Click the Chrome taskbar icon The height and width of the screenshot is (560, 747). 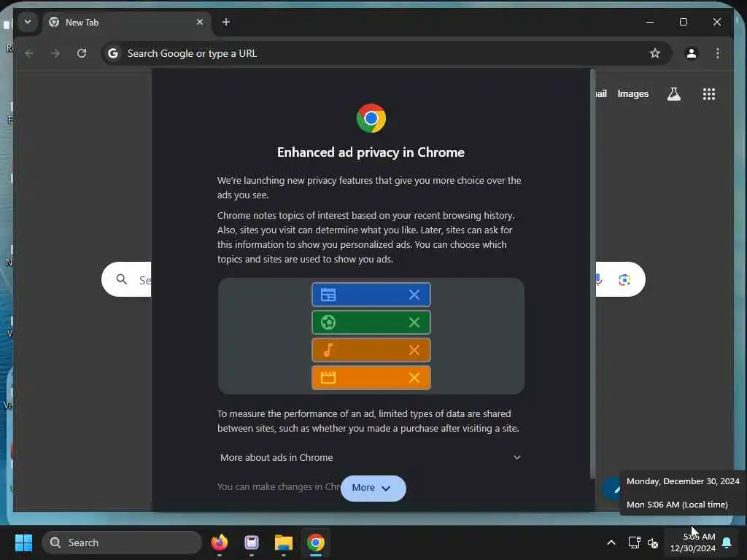tap(315, 542)
